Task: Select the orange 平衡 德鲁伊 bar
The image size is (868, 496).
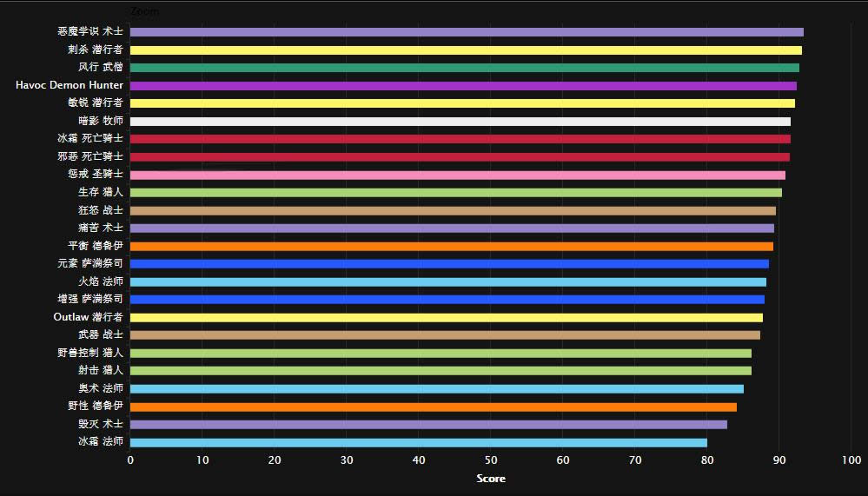Action: [452, 247]
